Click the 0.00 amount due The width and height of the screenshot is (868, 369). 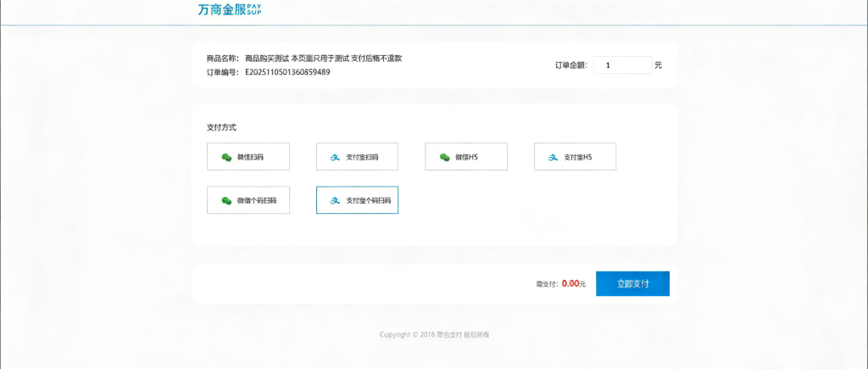click(x=570, y=283)
